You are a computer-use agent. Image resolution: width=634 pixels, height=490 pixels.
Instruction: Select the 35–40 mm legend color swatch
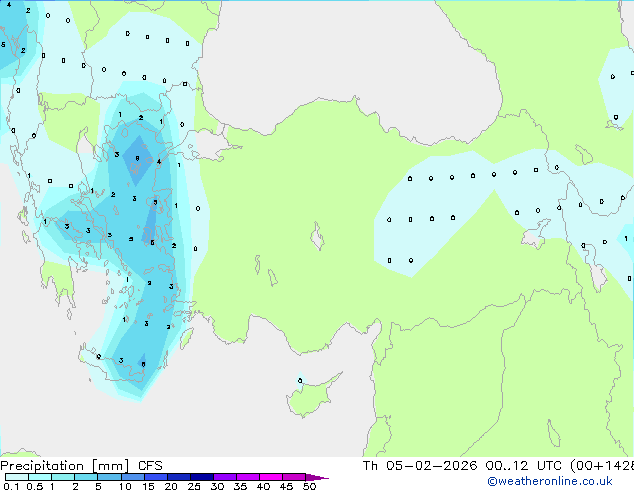(247, 477)
